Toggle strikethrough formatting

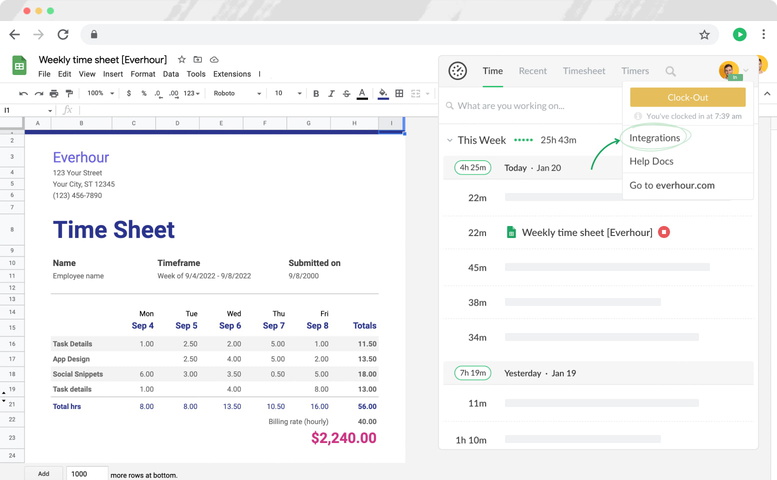[346, 93]
